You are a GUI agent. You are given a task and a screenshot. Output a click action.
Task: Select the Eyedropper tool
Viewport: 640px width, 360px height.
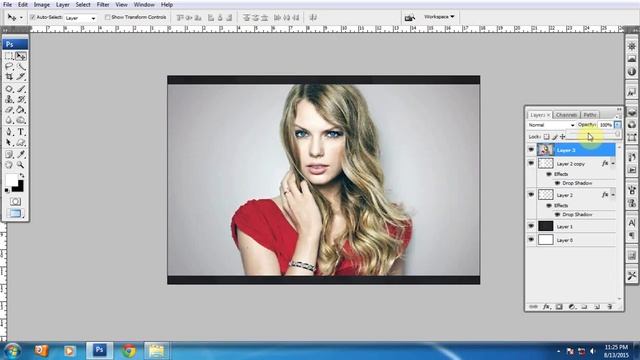coord(21,154)
